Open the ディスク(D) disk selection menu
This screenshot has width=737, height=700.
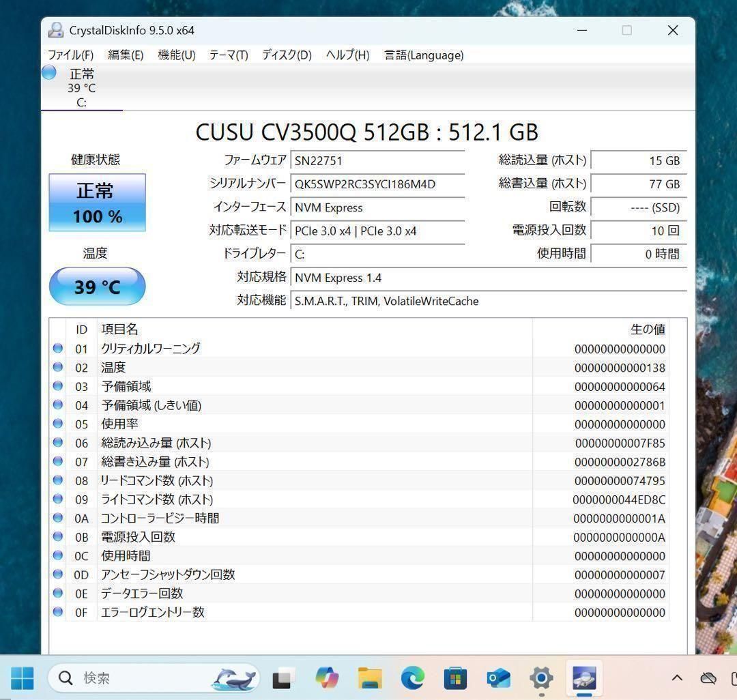pos(285,55)
